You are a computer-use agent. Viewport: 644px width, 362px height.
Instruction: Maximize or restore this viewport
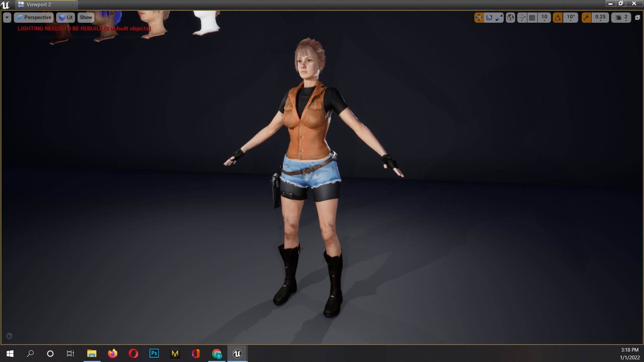tap(638, 17)
